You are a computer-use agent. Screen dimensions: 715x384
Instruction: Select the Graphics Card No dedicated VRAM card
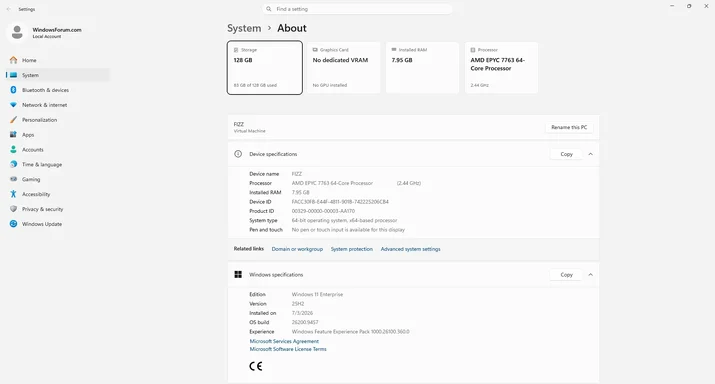tap(343, 67)
